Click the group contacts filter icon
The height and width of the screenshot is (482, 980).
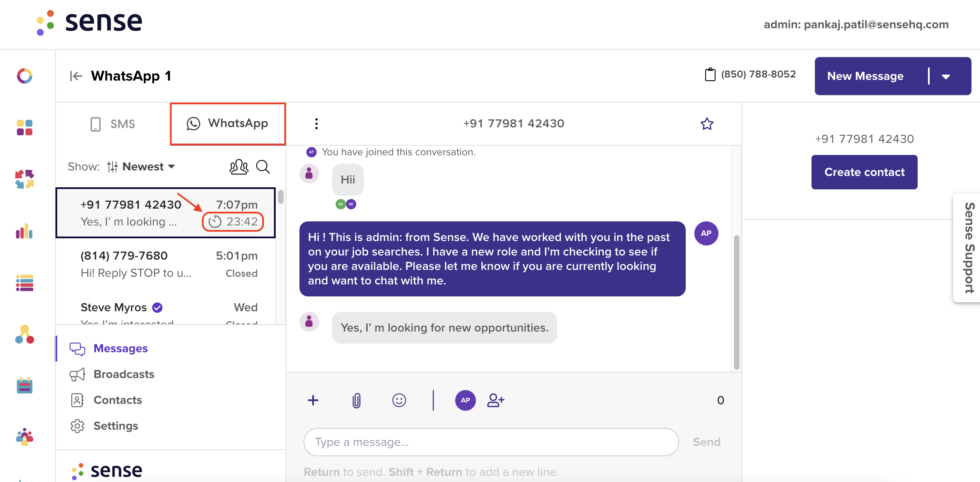[238, 167]
